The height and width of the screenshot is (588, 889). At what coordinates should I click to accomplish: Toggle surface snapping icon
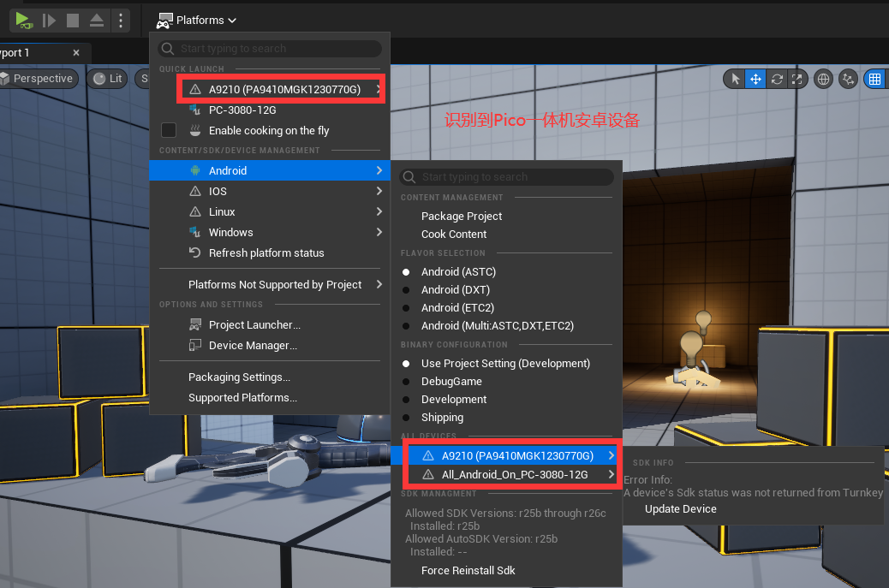[848, 79]
